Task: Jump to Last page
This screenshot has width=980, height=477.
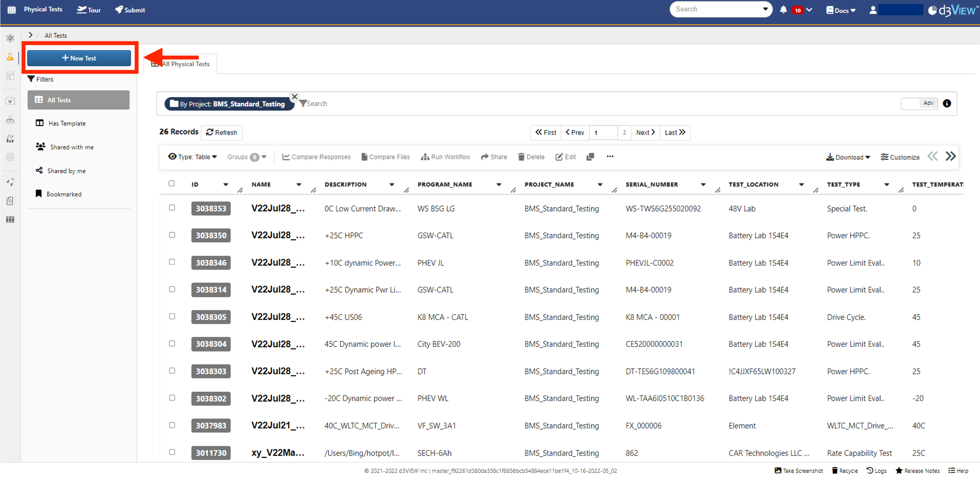Action: 675,132
